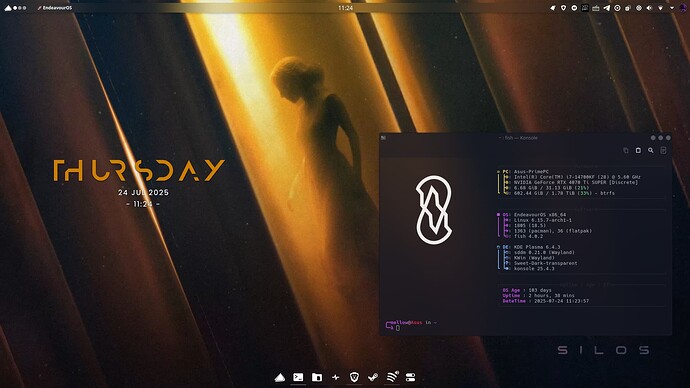Open Find search in Konsole toolbar
Screen dimensions: 690x388
[x=650, y=150]
